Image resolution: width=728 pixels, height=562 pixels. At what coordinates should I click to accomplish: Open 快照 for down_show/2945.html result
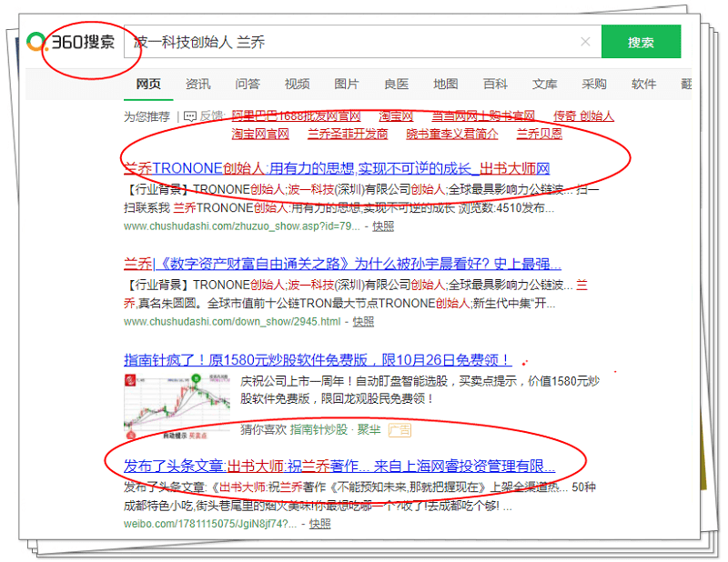(x=363, y=322)
